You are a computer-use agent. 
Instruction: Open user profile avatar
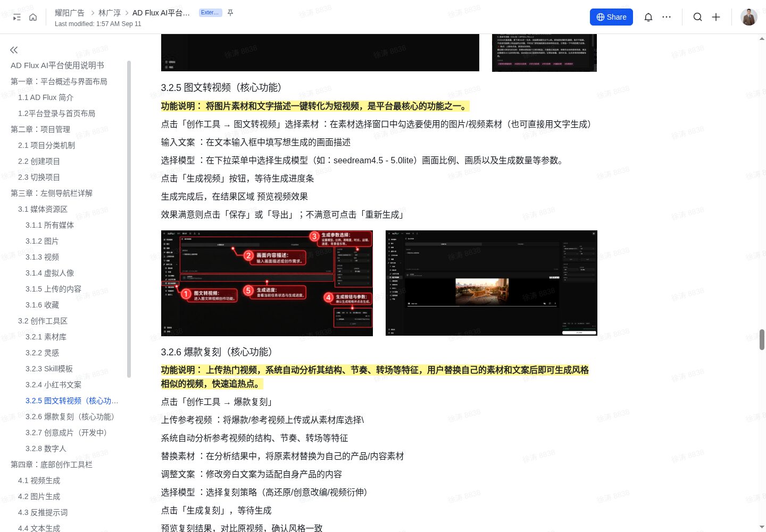pyautogui.click(x=749, y=17)
